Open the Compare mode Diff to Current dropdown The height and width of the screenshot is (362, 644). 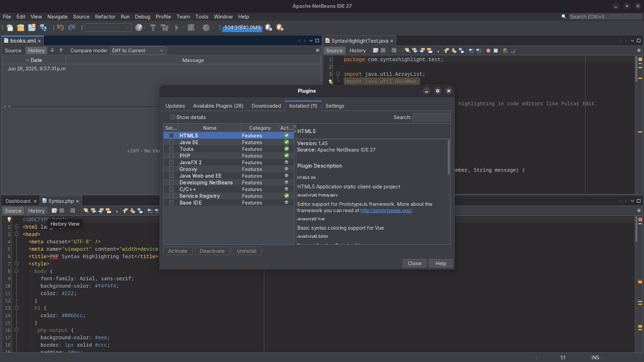138,50
